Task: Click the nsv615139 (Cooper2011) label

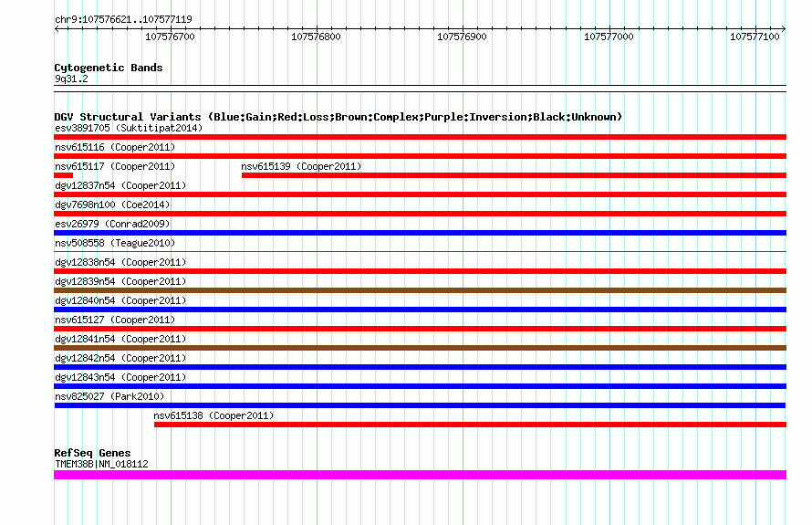Action: [x=301, y=166]
